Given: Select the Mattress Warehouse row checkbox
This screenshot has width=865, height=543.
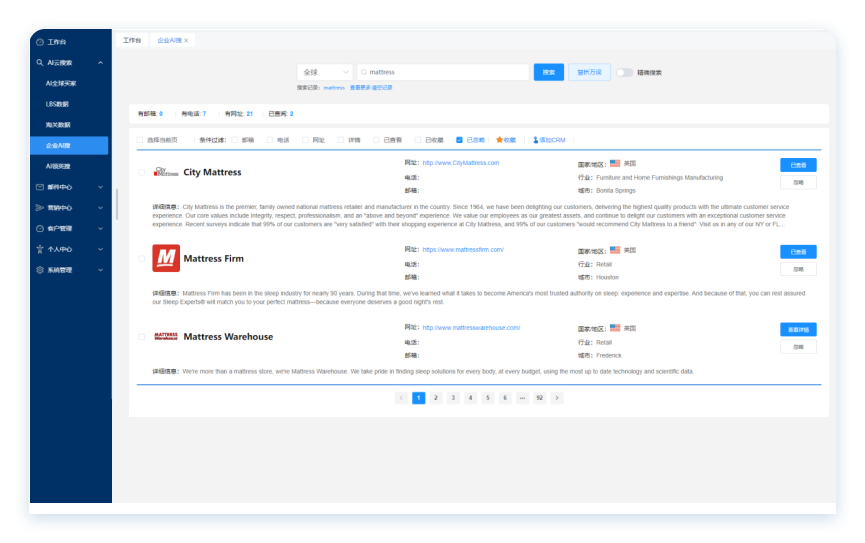Looking at the screenshot, I should (x=142, y=337).
